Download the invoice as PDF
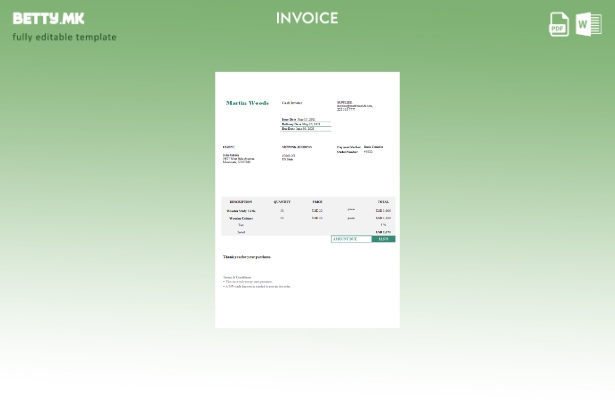Viewport: 615px width, 400px height. point(559,24)
